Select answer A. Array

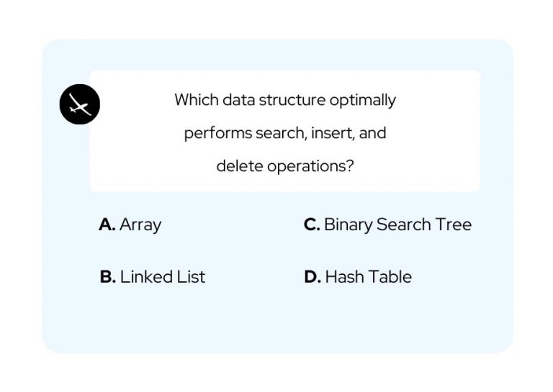click(x=130, y=224)
